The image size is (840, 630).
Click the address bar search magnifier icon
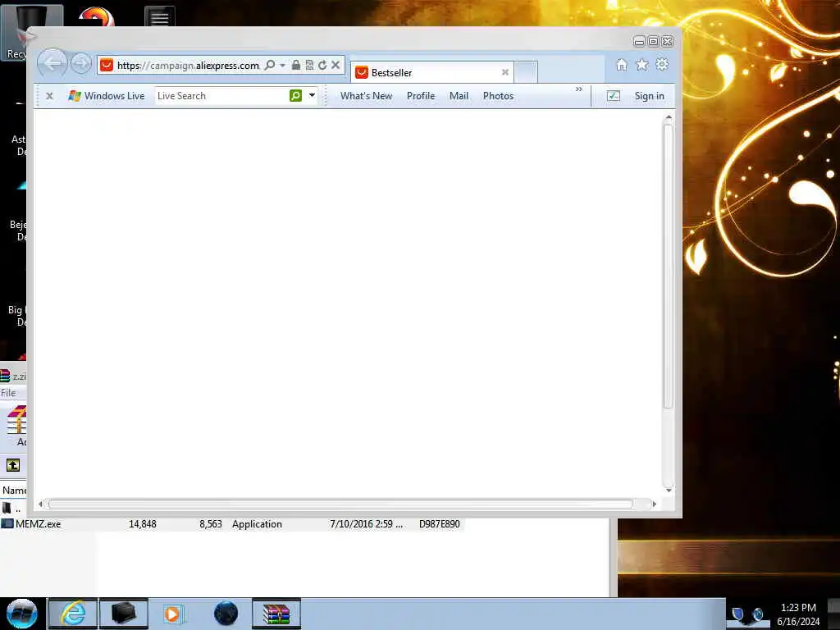pyautogui.click(x=270, y=65)
